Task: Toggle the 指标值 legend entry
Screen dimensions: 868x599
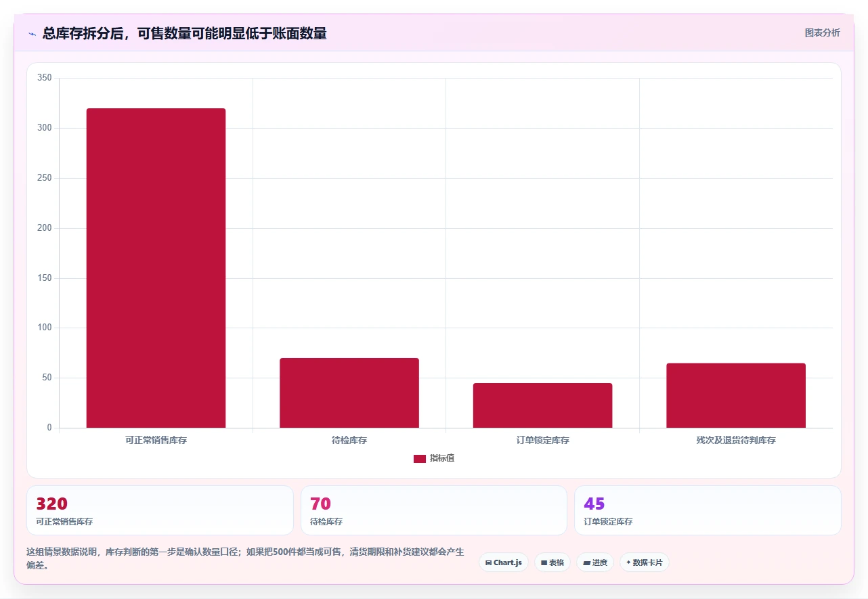Action: coord(434,458)
